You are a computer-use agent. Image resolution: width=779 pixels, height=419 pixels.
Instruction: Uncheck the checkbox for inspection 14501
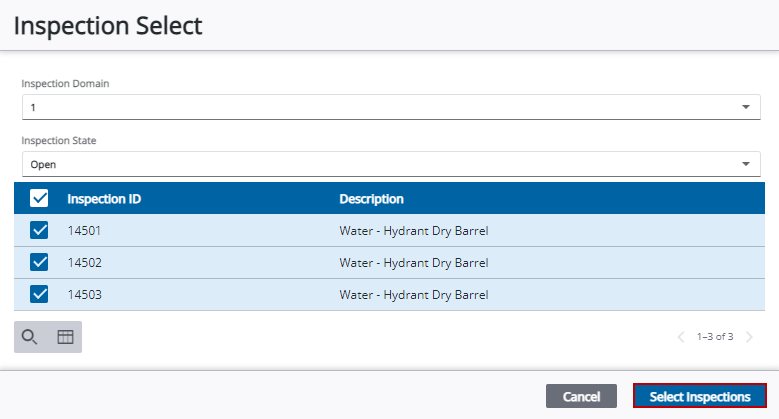(40, 231)
